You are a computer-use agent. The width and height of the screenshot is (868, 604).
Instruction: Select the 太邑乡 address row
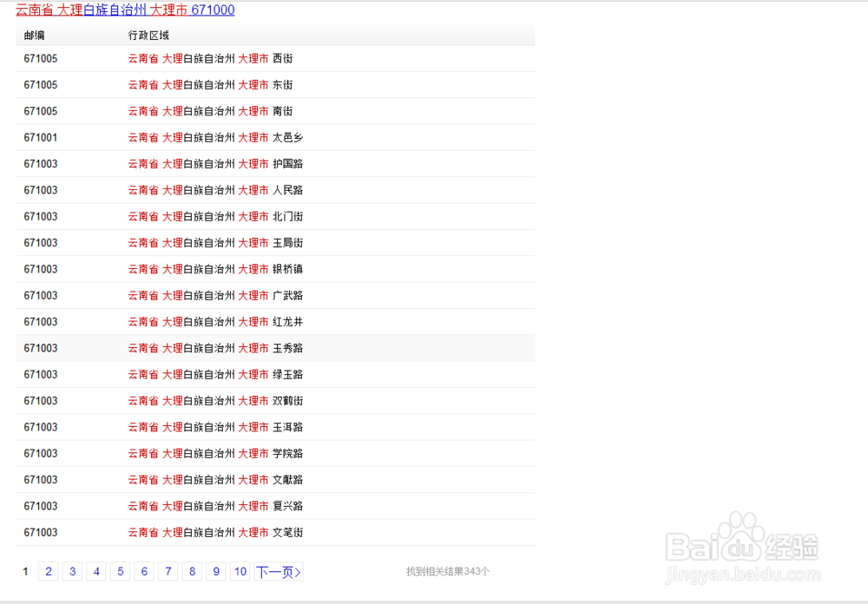click(275, 137)
